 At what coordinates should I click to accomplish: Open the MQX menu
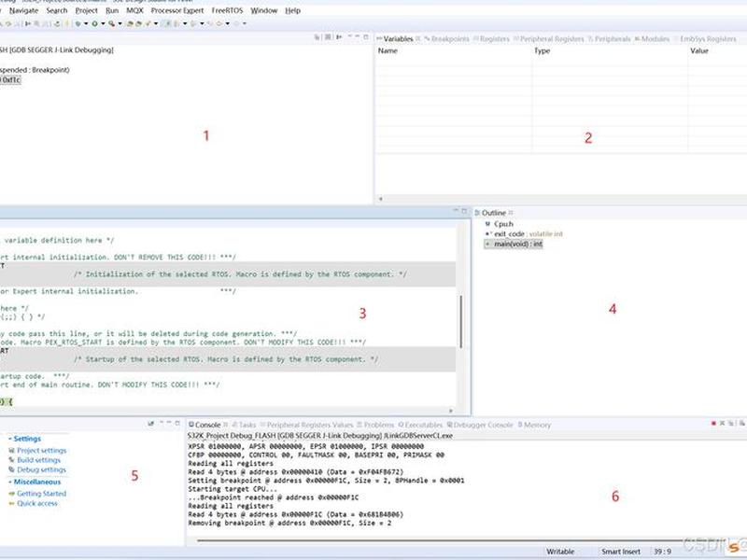134,10
